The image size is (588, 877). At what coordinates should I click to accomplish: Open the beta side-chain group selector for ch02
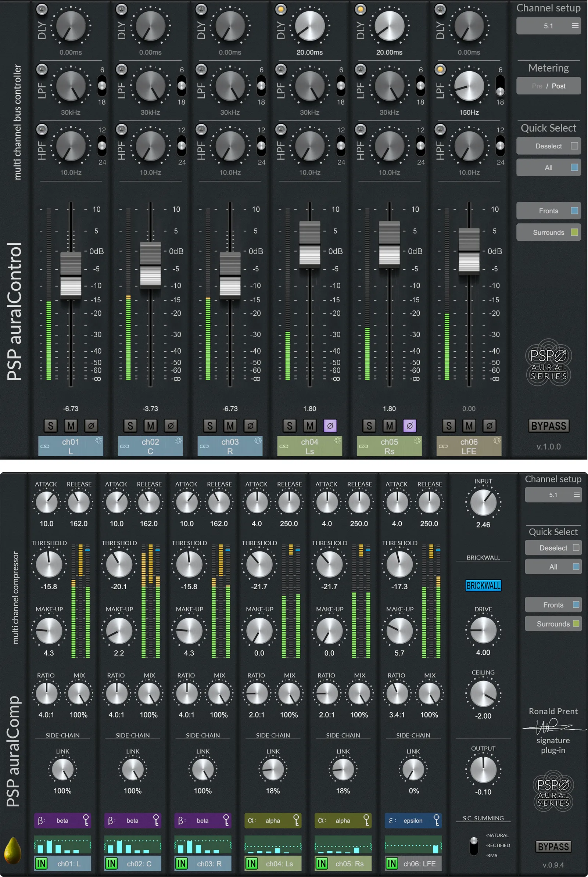pyautogui.click(x=133, y=820)
